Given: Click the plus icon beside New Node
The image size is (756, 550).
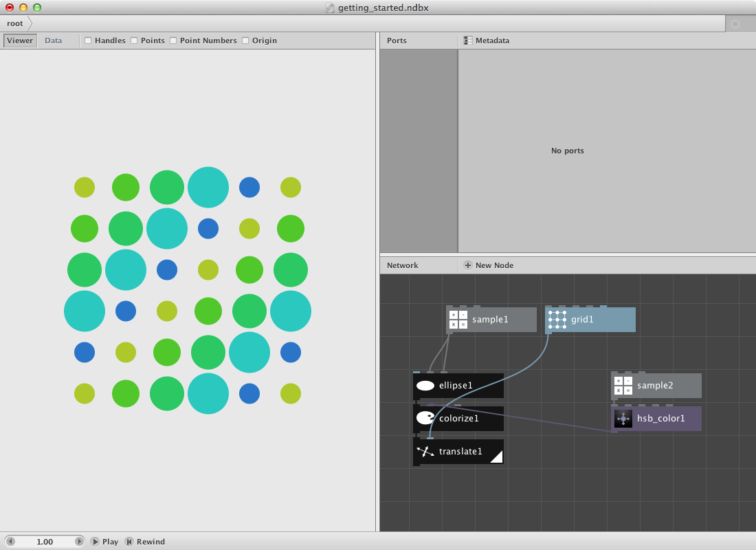Looking at the screenshot, I should click(x=467, y=265).
